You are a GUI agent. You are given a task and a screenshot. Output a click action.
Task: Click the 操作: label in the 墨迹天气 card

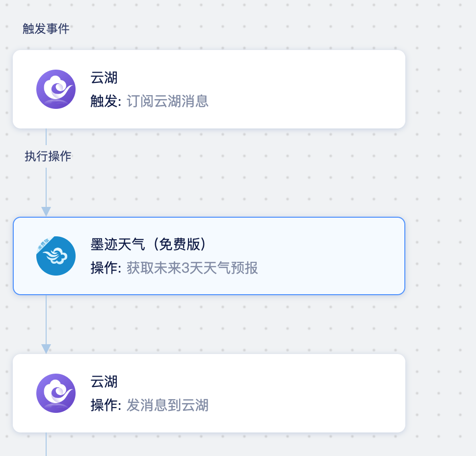pos(106,268)
